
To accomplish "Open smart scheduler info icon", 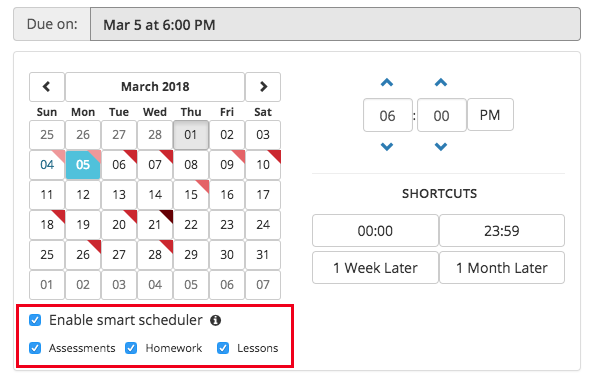I will point(216,320).
